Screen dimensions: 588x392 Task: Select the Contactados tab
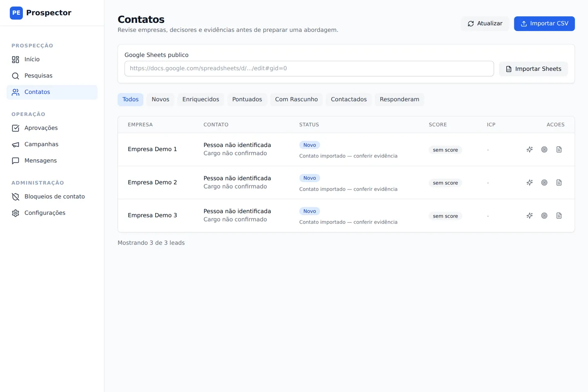point(349,100)
